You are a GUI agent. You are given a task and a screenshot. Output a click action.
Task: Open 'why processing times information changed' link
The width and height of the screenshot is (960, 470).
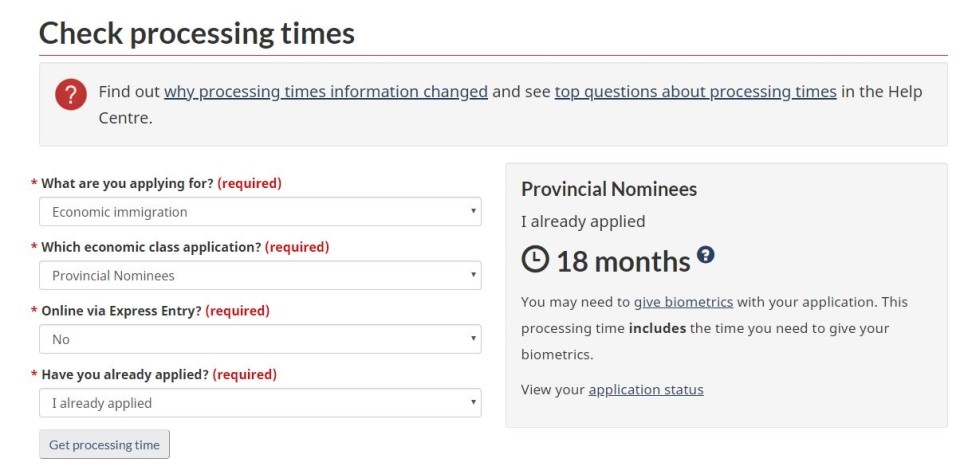click(326, 92)
